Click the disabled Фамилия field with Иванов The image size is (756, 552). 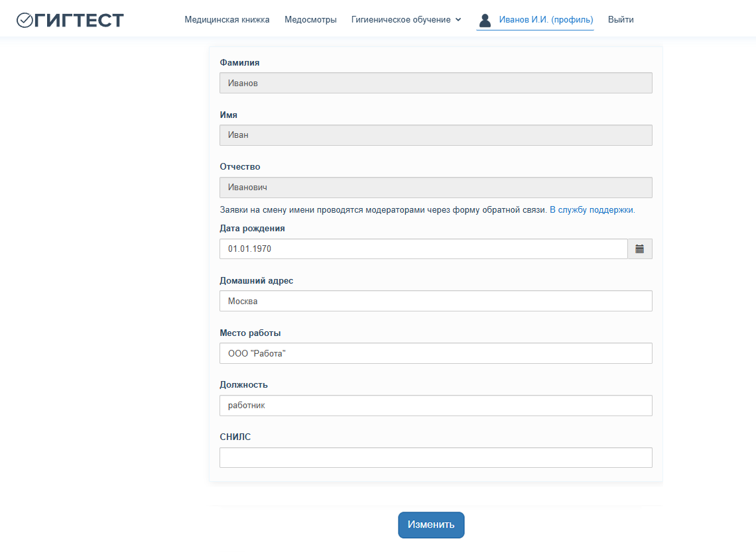(436, 83)
